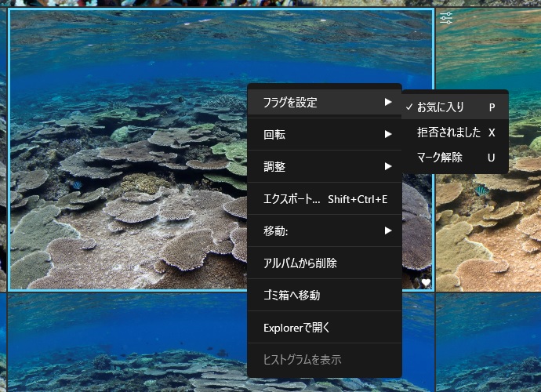Select アルバムから削除 in the context menu
This screenshot has height=392, width=541.
pyautogui.click(x=325, y=263)
